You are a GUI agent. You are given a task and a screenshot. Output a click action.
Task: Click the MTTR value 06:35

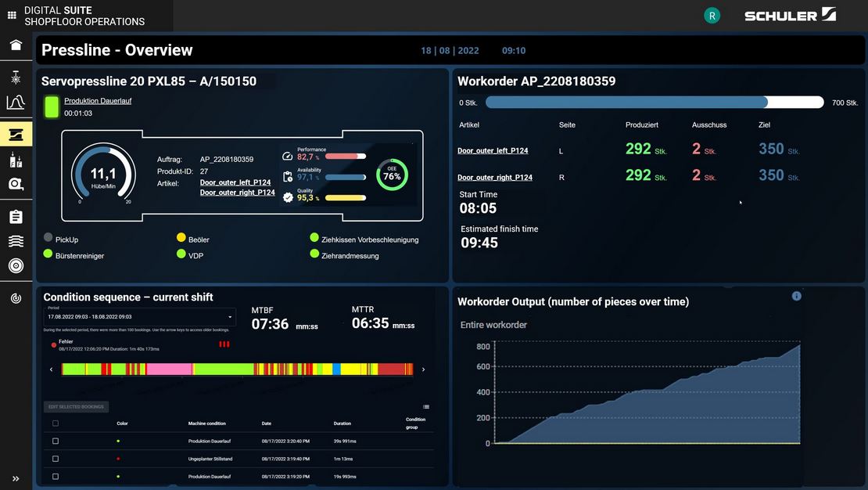pyautogui.click(x=371, y=323)
